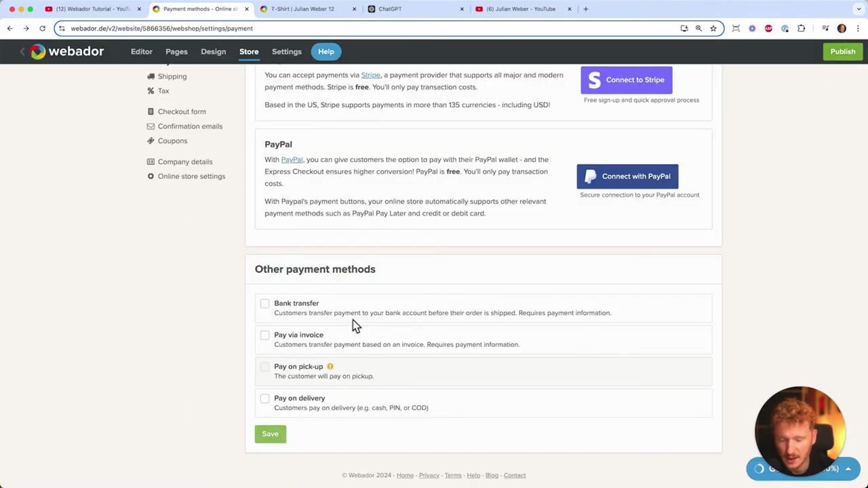Bookmark this page with star icon
Screen dimensions: 868x488
pos(713,28)
